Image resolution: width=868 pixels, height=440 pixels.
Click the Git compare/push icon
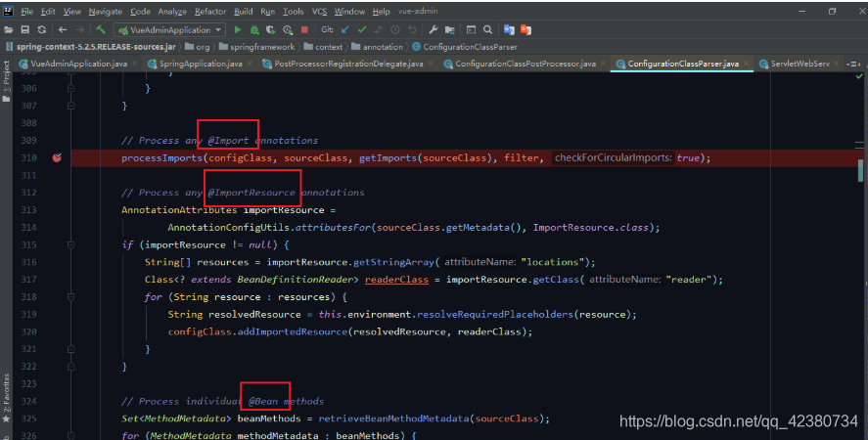tap(379, 30)
